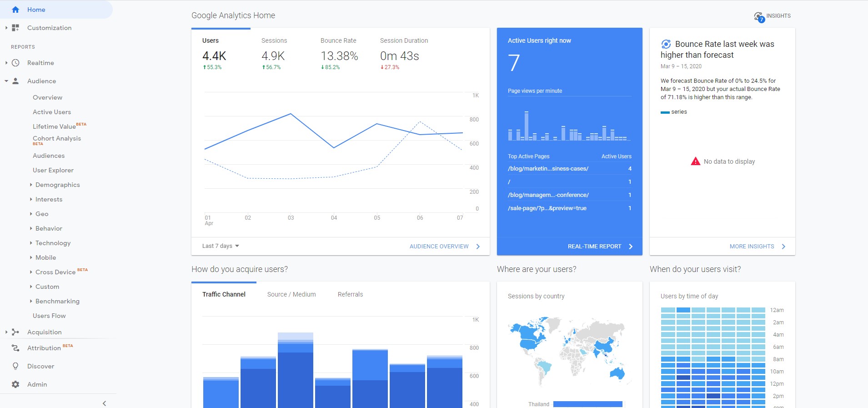Click the Bounce Rate insight card icon
This screenshot has width=868, height=408.
(666, 44)
